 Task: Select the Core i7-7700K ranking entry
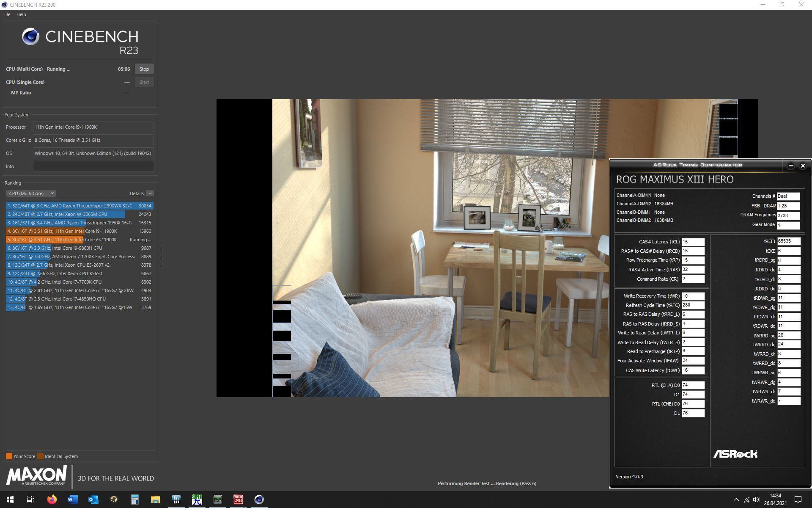(x=80, y=282)
